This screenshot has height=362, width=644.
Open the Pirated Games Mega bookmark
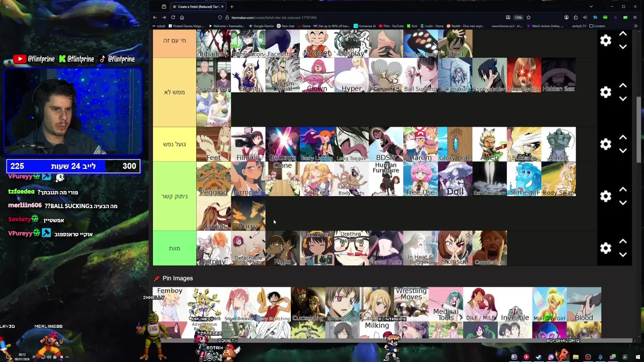[187, 26]
